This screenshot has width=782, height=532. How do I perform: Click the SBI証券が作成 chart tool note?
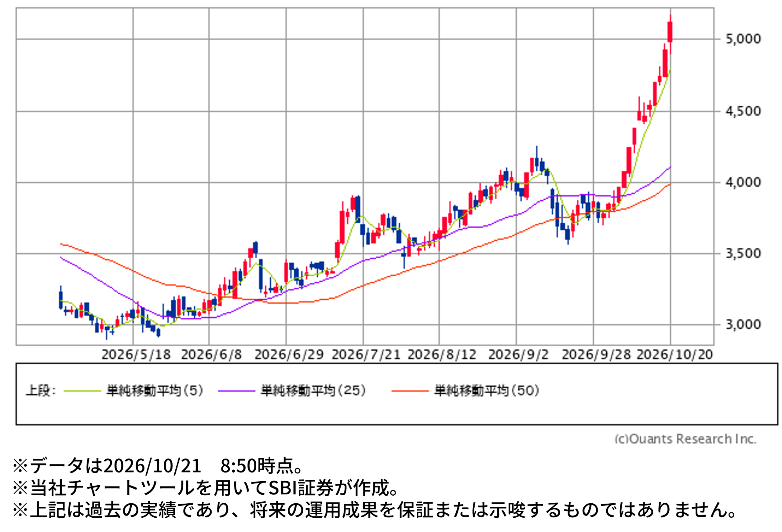pos(206,488)
